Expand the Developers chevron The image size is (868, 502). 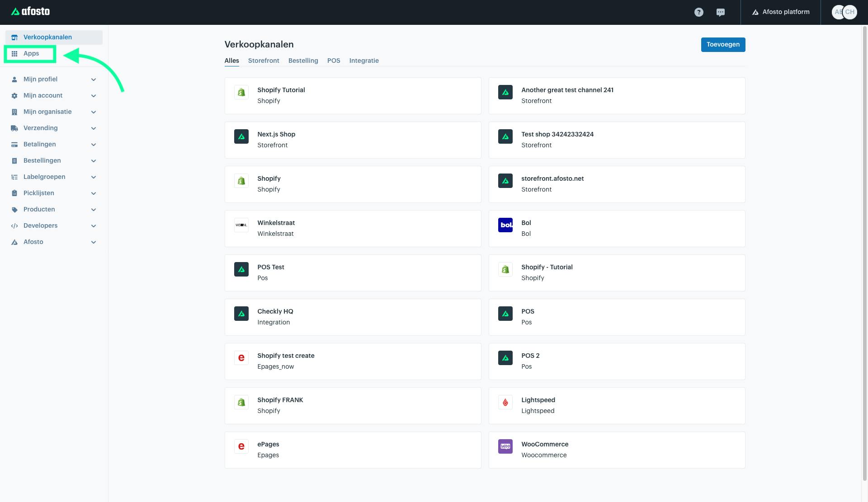tap(94, 226)
